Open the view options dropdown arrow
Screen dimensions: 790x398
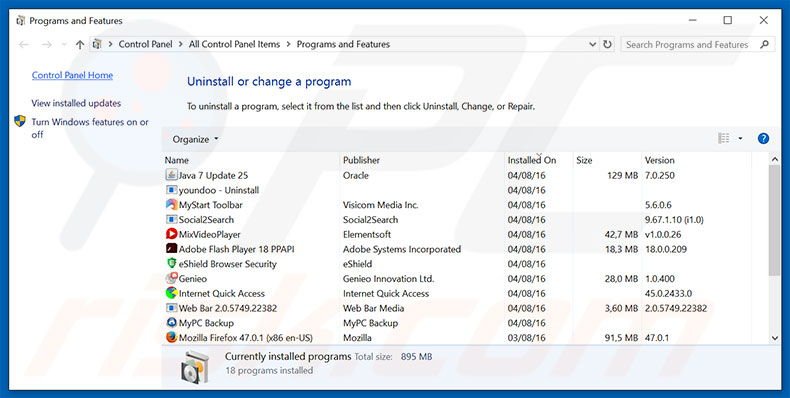point(740,139)
